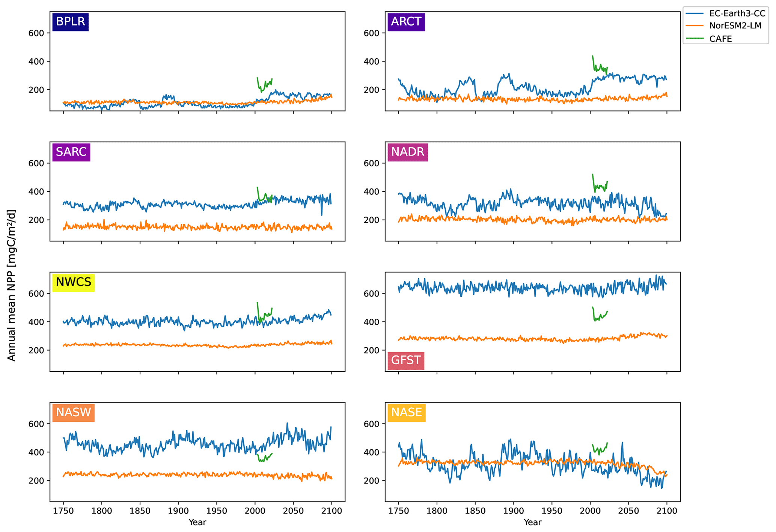Click the ARCT region label

click(x=406, y=22)
